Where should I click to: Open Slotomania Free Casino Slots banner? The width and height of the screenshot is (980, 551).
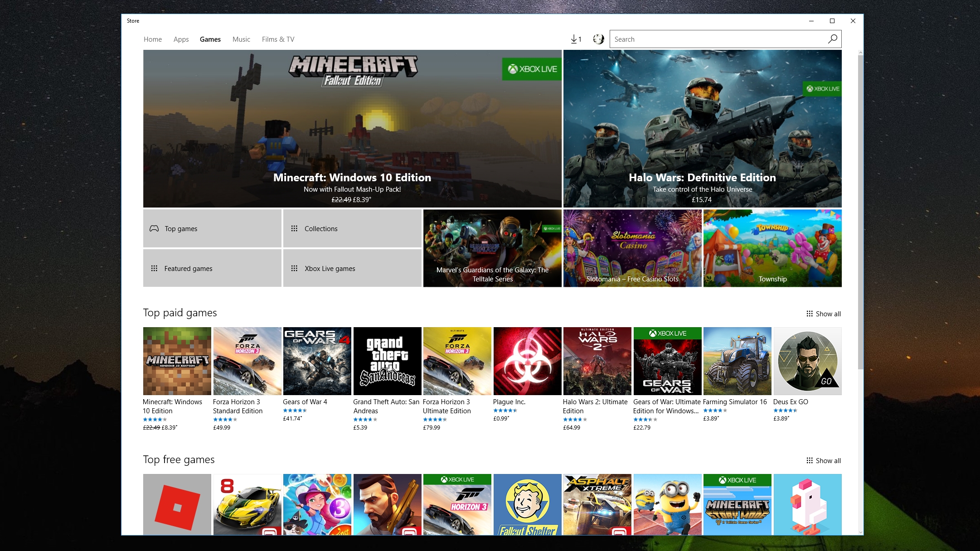[632, 248]
